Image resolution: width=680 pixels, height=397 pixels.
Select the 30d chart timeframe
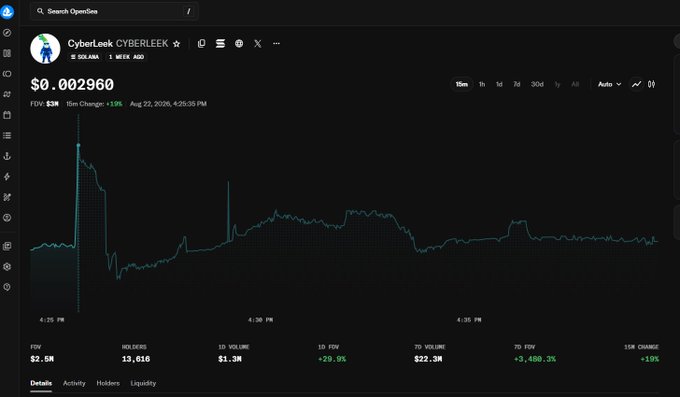point(537,84)
